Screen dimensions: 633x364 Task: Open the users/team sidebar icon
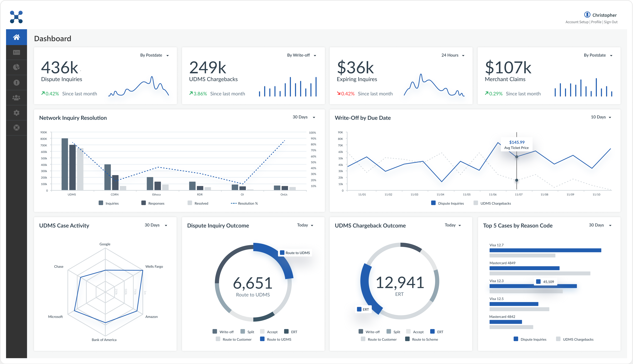pyautogui.click(x=16, y=98)
